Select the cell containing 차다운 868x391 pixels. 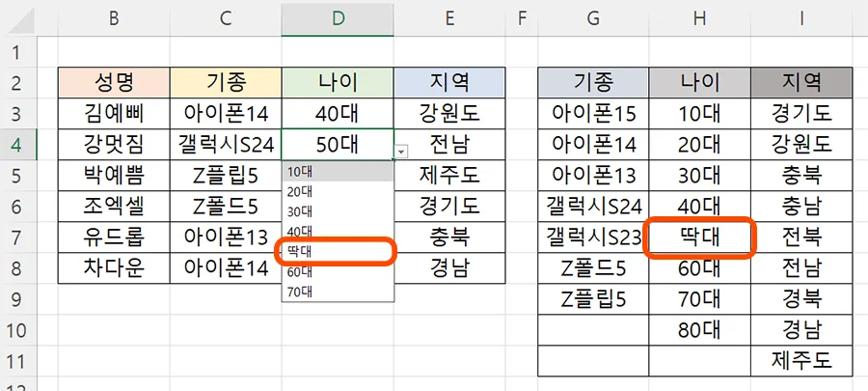(x=114, y=268)
